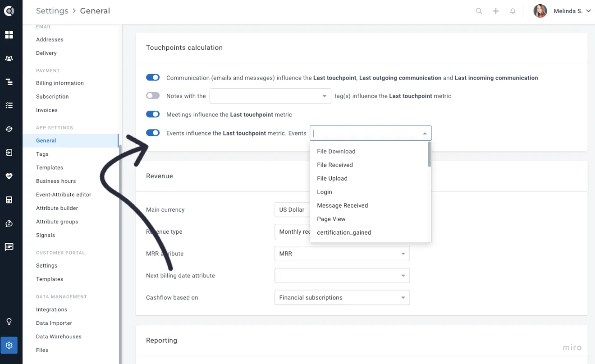
Task: Open the dashboard grid icon in sidebar
Action: (9, 35)
